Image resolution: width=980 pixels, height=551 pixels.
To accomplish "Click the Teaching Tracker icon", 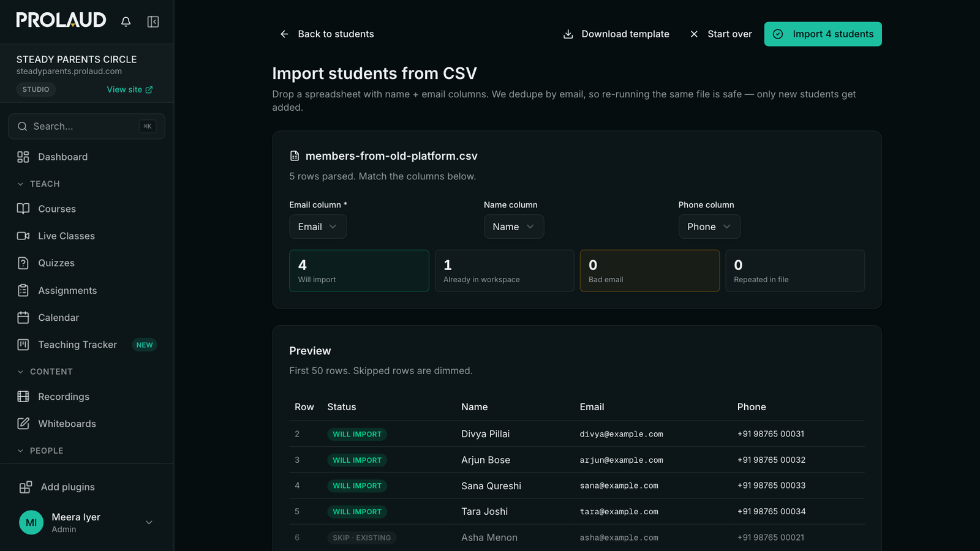I will coord(23,345).
